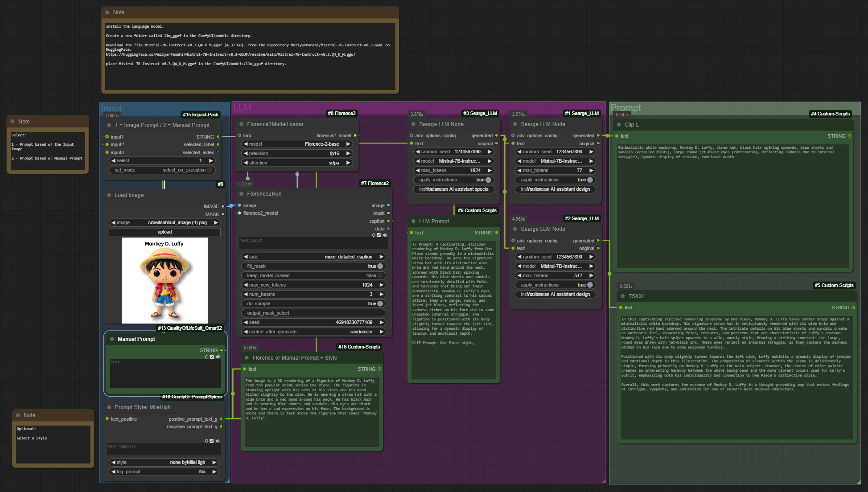
Task: Open the control_after_generate randomize dropdown
Action: (x=314, y=332)
